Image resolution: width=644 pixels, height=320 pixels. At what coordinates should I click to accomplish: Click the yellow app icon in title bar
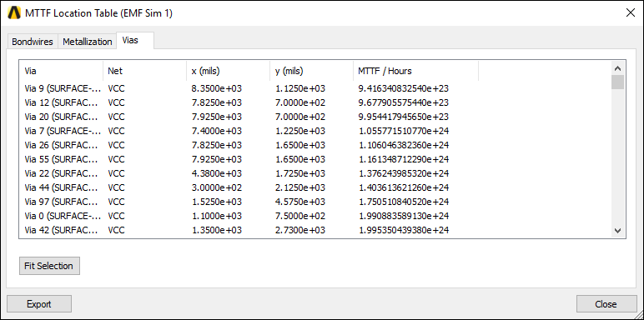tap(14, 13)
